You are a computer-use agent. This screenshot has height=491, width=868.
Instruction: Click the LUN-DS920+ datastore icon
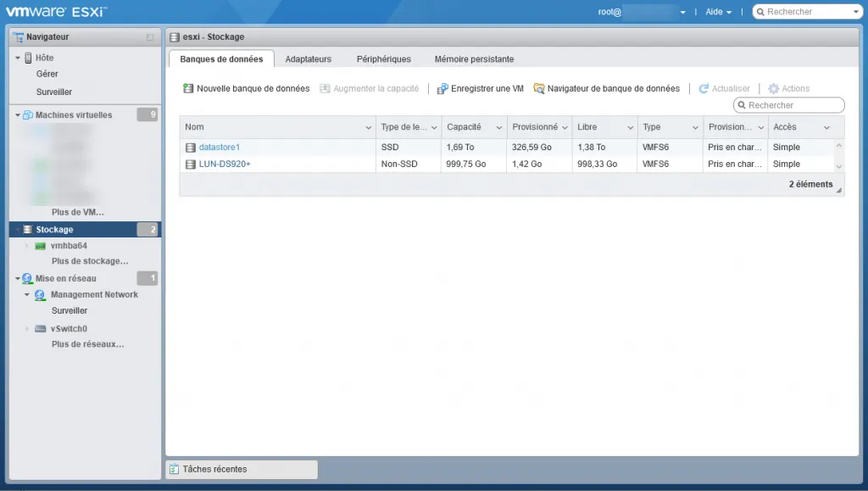191,164
